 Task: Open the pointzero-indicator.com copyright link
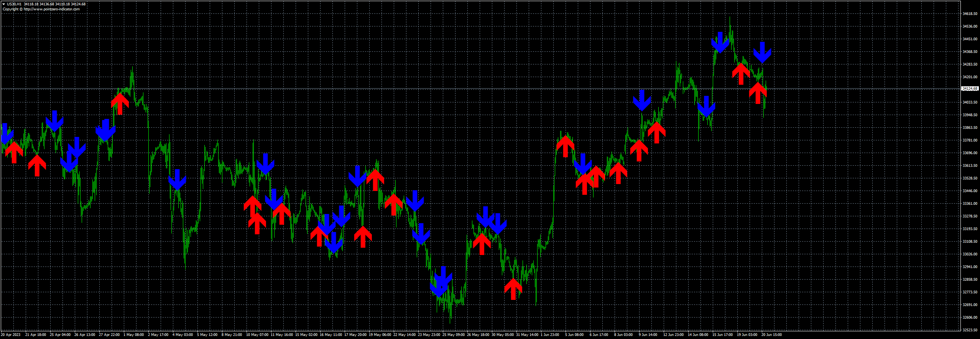click(52, 9)
